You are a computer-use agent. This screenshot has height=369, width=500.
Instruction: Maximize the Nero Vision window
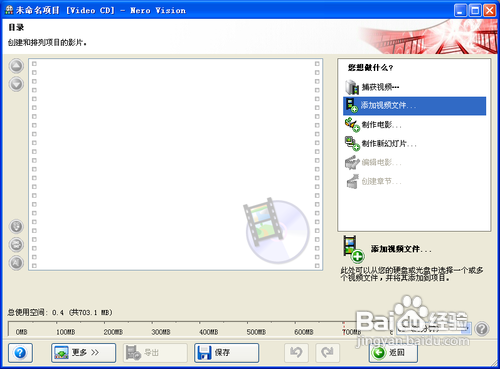tap(475, 11)
